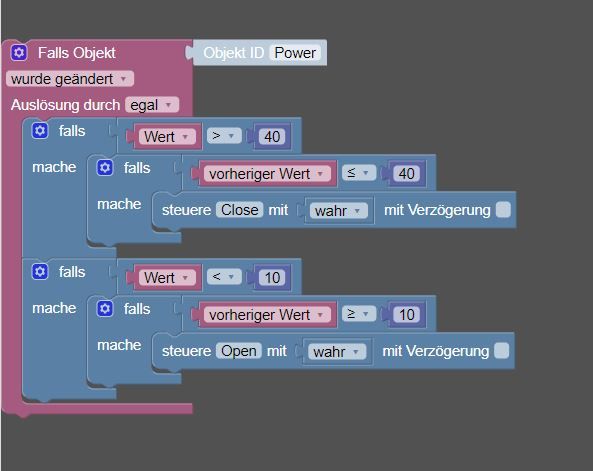Click gear icon on Falls Objekt block
Viewport: 593px width, 471px height.
pyautogui.click(x=19, y=53)
